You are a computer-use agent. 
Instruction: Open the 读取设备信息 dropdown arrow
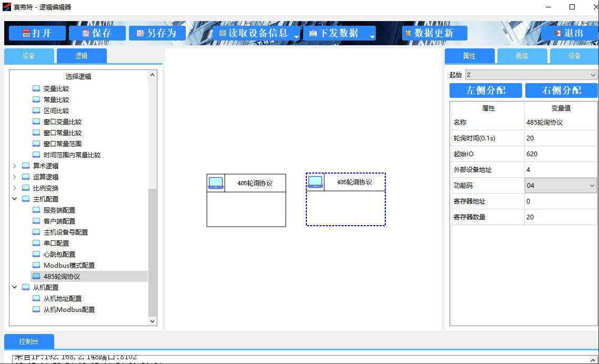296,36
